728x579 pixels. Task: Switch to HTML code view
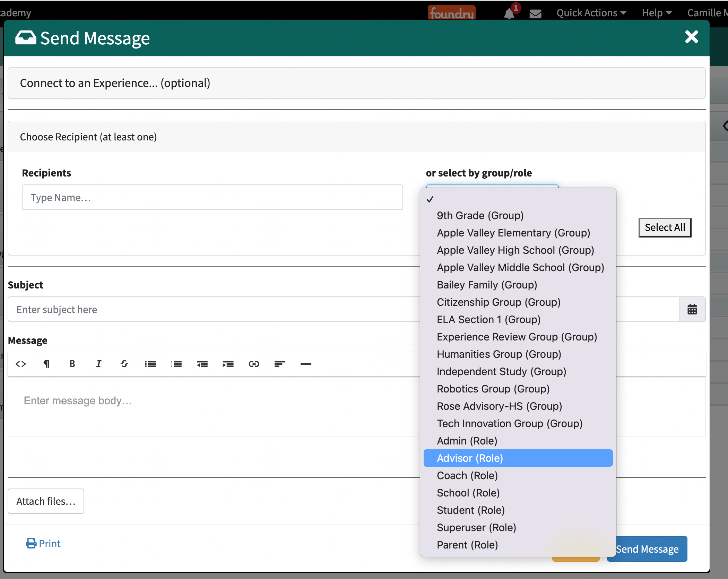21,364
